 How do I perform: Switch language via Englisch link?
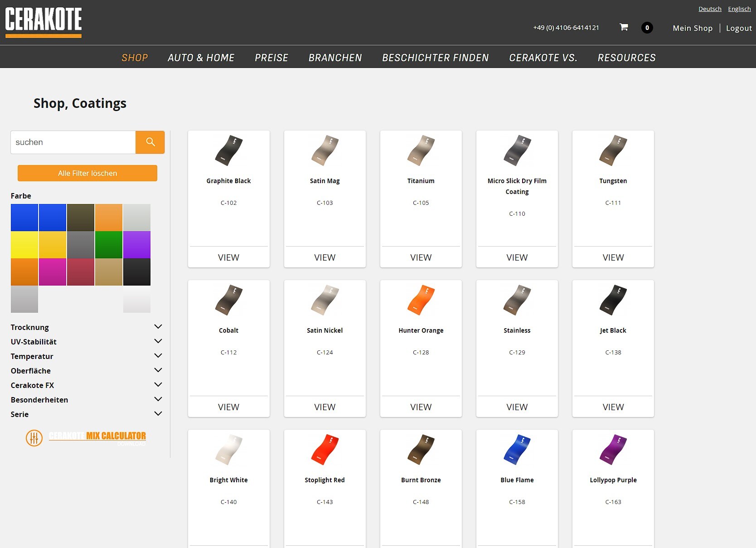(739, 9)
